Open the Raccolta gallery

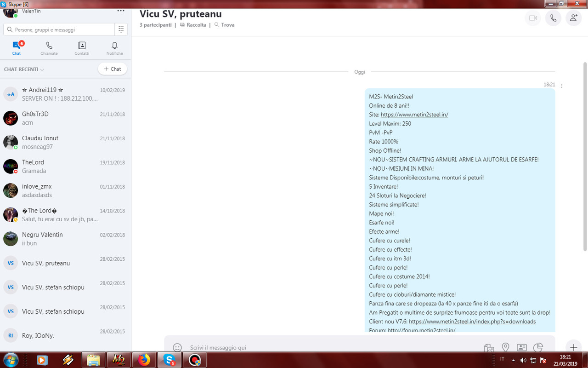tap(193, 25)
